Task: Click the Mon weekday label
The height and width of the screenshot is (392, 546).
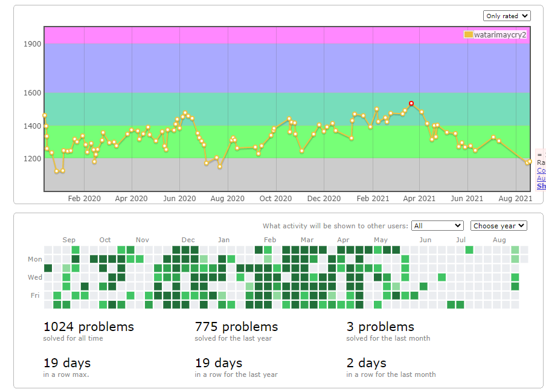Action: [x=35, y=259]
